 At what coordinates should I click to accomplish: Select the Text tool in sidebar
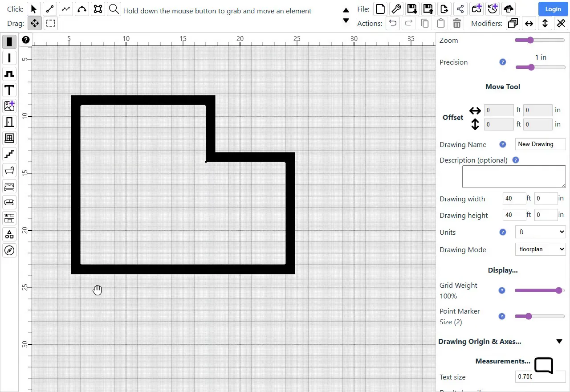coord(9,90)
